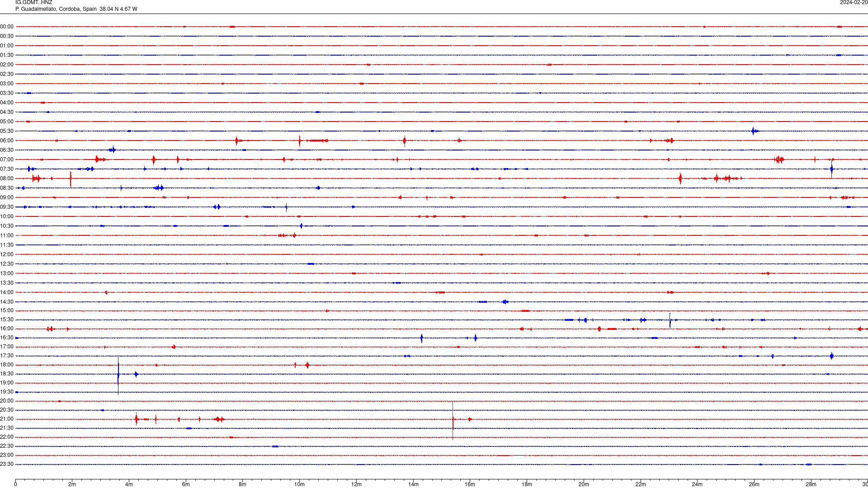The image size is (868, 488).
Task: Click the 01:30 trace time label
Action: tap(7, 55)
